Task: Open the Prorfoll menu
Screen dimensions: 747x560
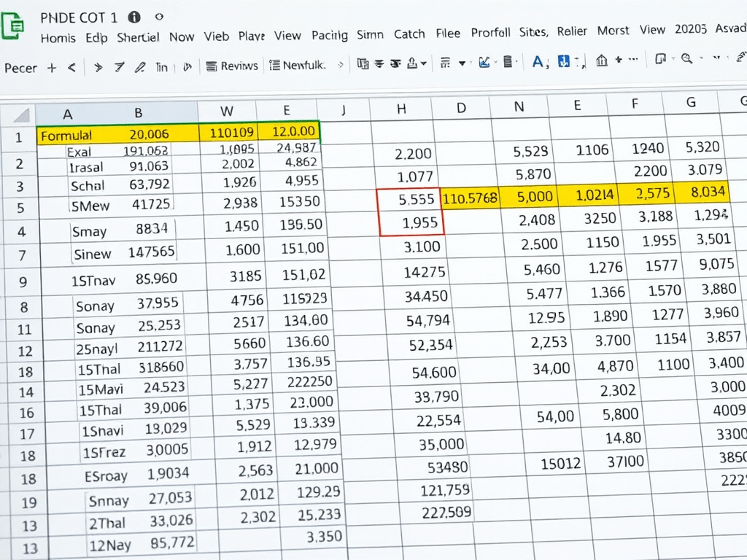Action: click(490, 33)
